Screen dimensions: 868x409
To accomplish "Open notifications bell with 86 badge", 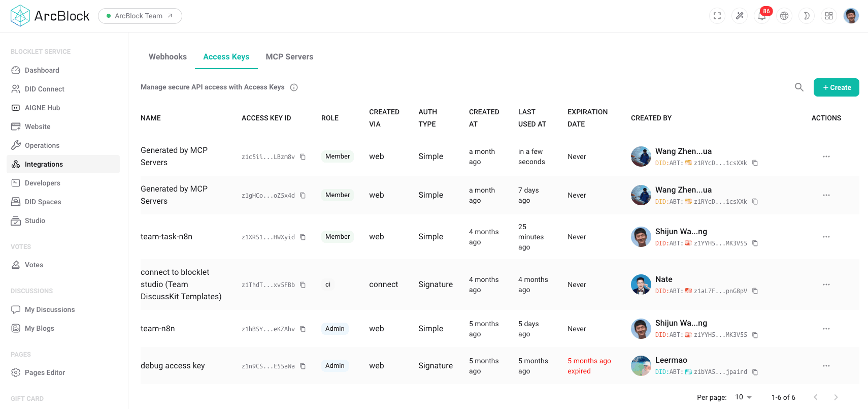I will (x=762, y=16).
